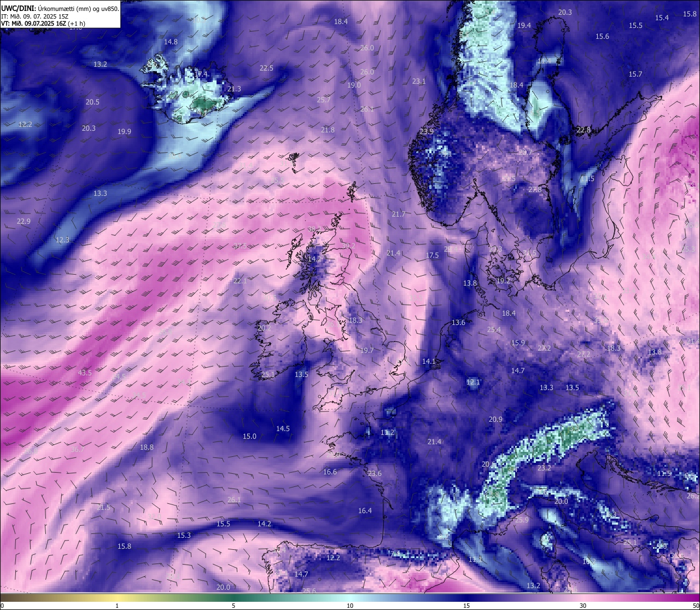Click the 14.8 value near Iceland
Screen dimensions: 700x610
(x=171, y=42)
